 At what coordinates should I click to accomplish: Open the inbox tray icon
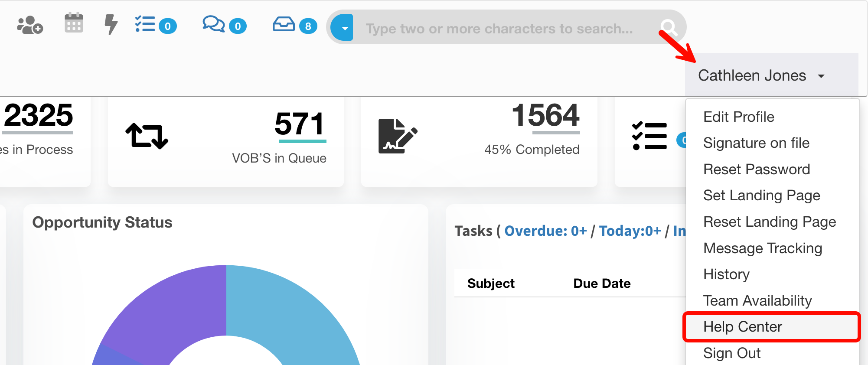click(x=284, y=24)
